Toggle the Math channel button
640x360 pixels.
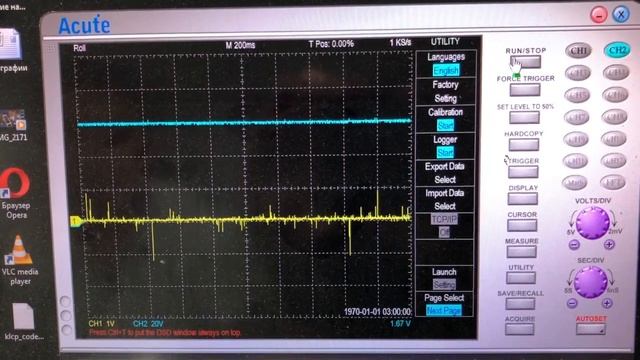click(x=575, y=182)
